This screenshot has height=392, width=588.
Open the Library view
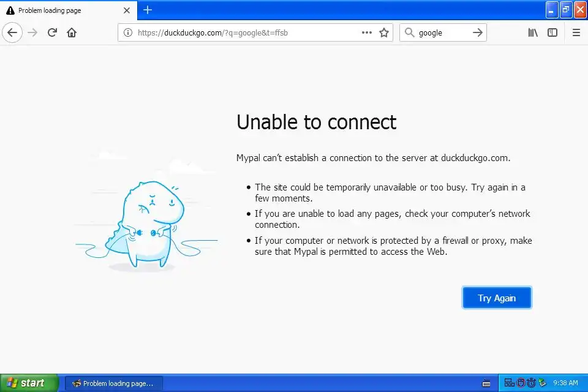pyautogui.click(x=533, y=32)
